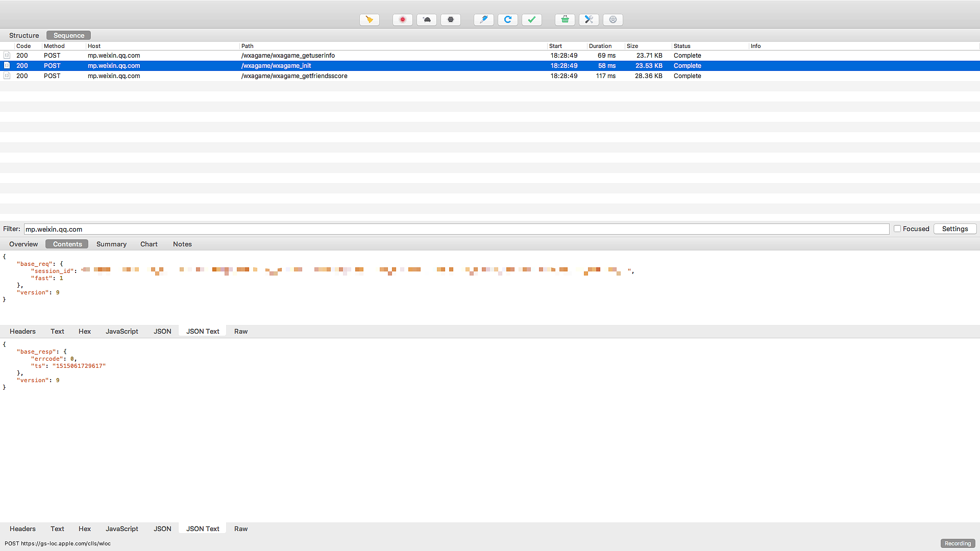Viewport: 980px width, 551px height.
Task: Open the wrench-and-screwdriver tools icon
Action: point(589,19)
